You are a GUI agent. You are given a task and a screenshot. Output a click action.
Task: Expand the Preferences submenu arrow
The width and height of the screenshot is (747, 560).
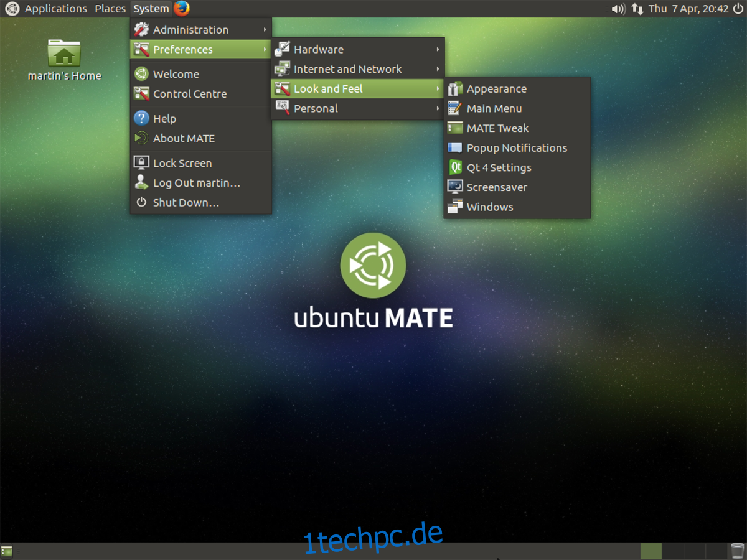[265, 49]
